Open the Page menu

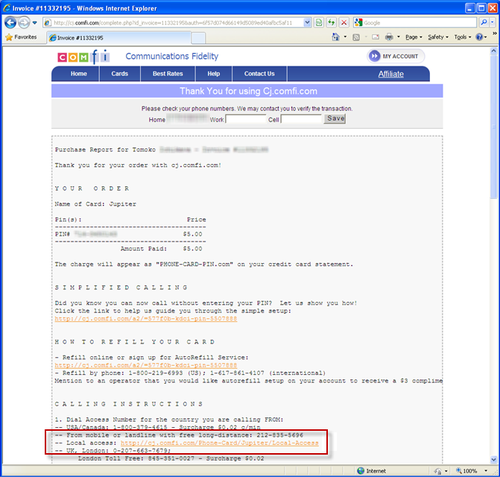[x=414, y=37]
